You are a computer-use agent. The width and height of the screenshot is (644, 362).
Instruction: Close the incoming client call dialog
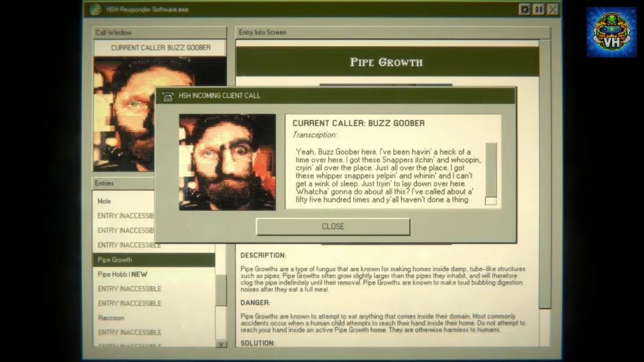click(x=332, y=227)
